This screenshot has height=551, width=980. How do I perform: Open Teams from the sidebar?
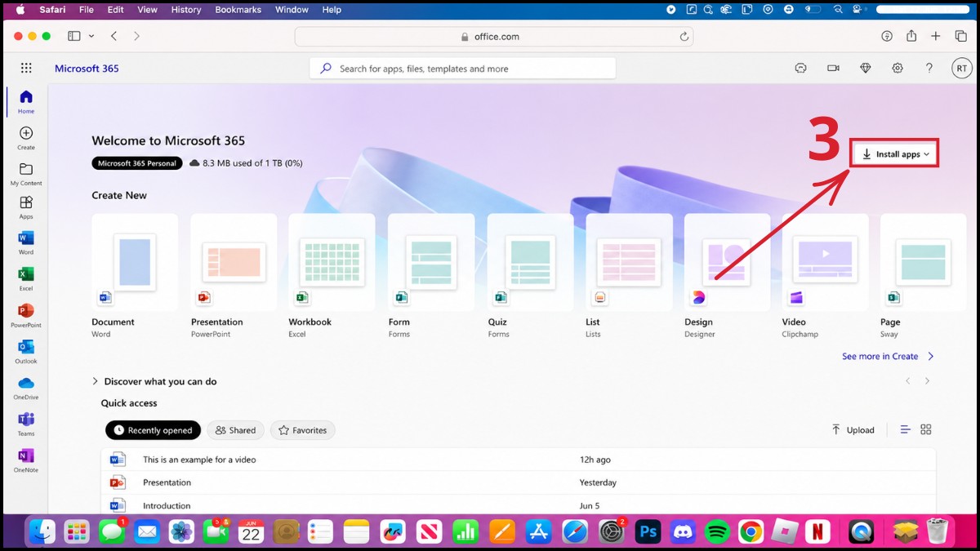tap(26, 424)
